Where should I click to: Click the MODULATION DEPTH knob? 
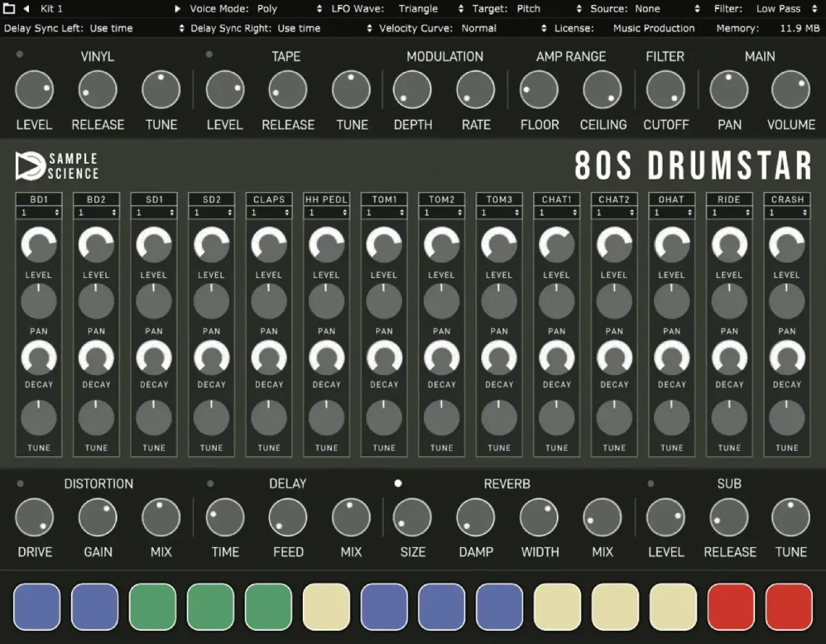[412, 89]
